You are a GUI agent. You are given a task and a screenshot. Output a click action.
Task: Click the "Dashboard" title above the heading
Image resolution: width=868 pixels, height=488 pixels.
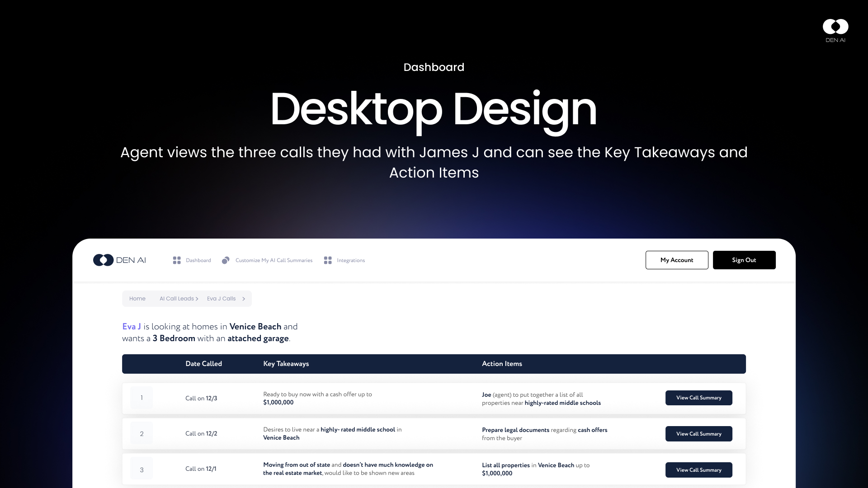(x=434, y=67)
